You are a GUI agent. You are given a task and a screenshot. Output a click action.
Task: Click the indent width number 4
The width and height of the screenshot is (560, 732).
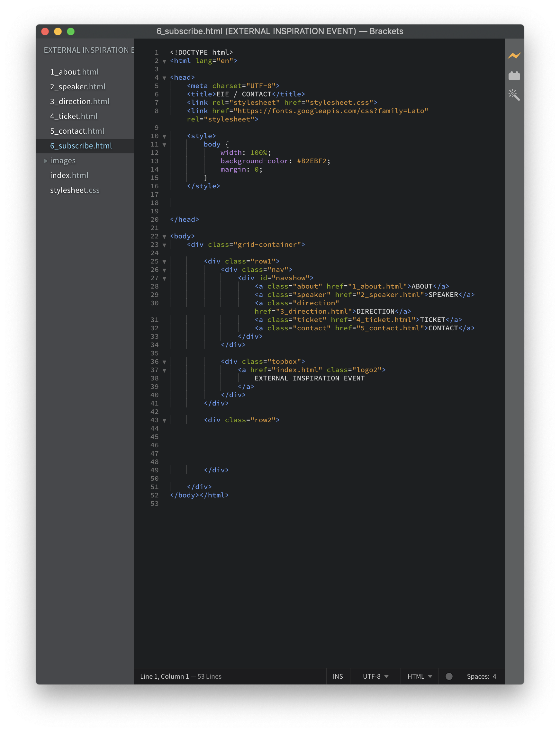click(x=494, y=676)
